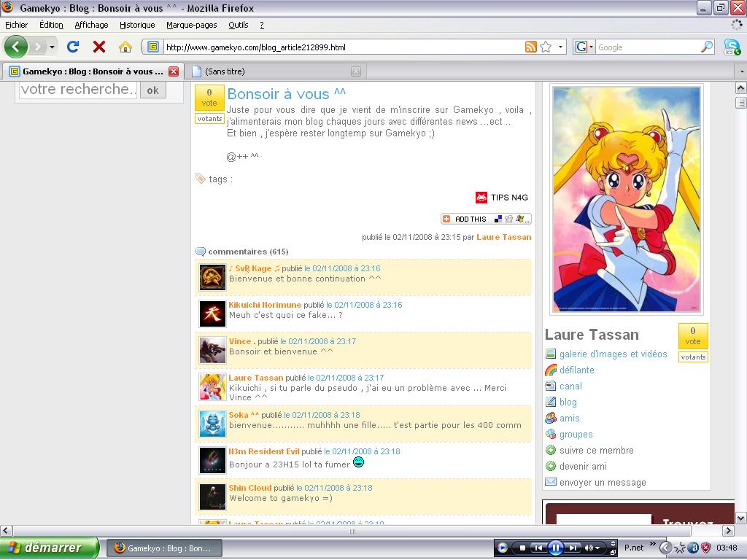Stop loading with the red X icon
The height and width of the screenshot is (560, 747).
[x=99, y=47]
